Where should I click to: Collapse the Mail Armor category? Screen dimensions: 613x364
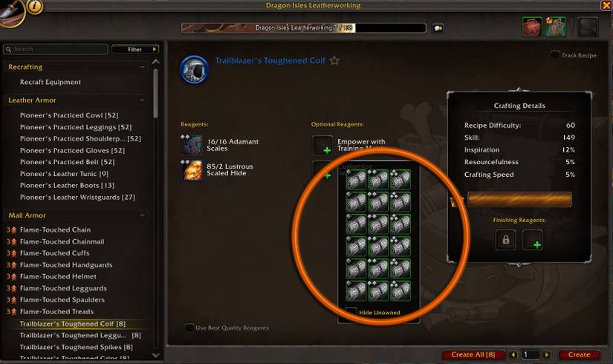click(x=143, y=215)
